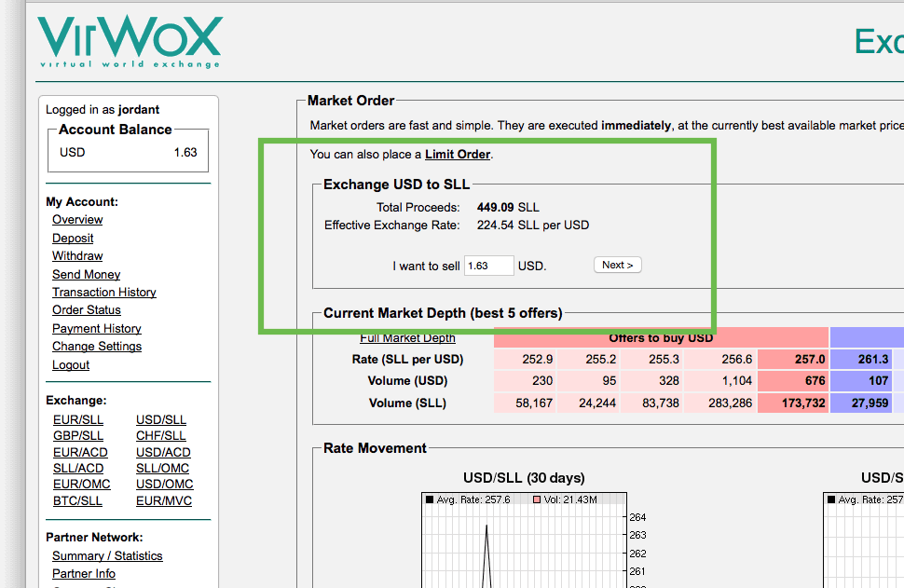The image size is (904, 588).
Task: Click the 1,104 USD volume cell
Action: 719,380
